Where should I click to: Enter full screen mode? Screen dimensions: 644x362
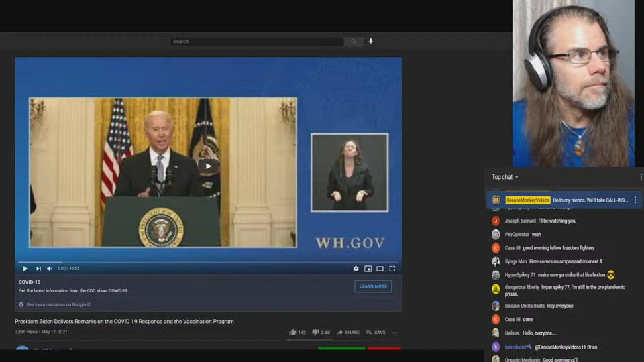(392, 269)
